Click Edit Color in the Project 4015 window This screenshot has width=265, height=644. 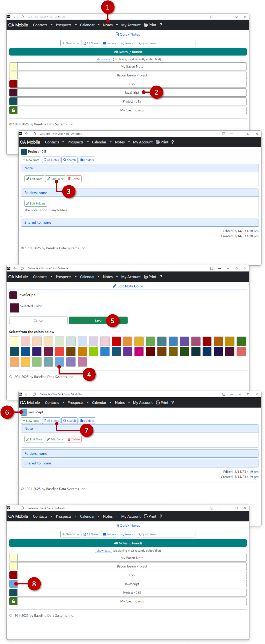pyautogui.click(x=55, y=179)
